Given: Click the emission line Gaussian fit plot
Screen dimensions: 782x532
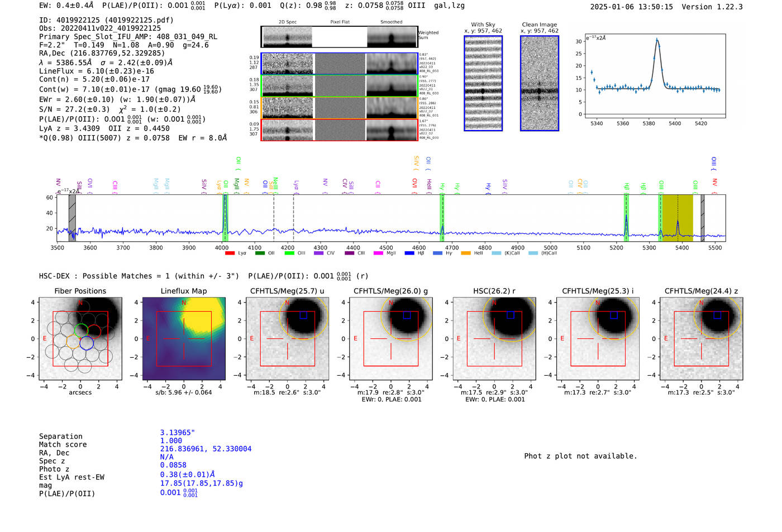Looking at the screenshot, I should pos(655,76).
